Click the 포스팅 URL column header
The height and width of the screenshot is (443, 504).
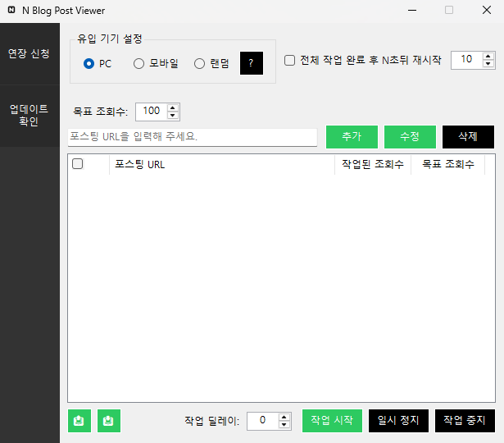pos(222,164)
